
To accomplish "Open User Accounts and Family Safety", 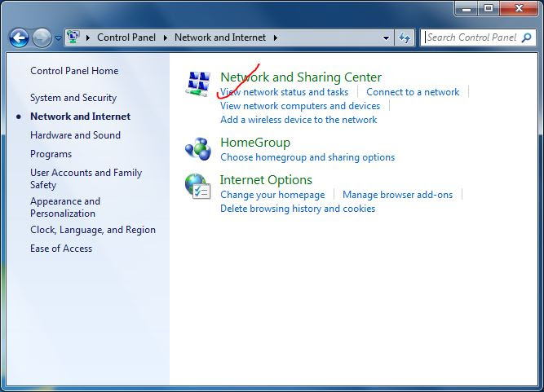I will click(x=86, y=178).
